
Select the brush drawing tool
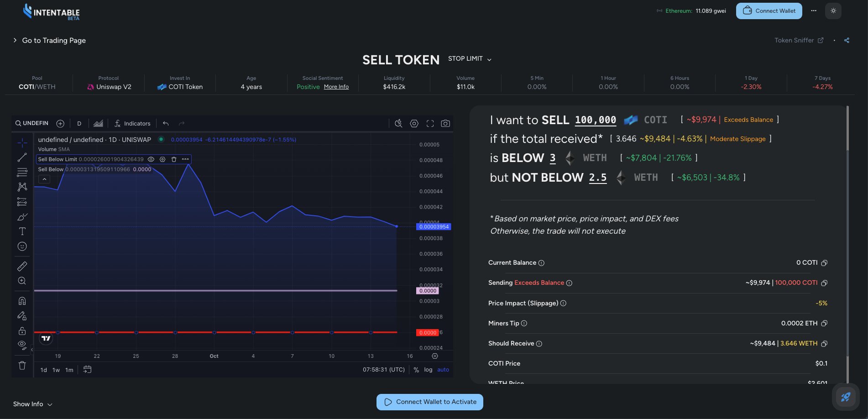tap(22, 217)
